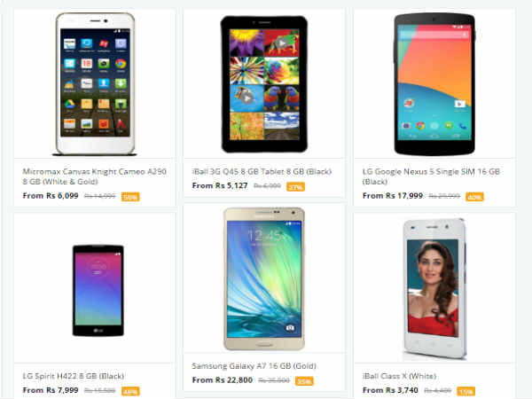Screen dimensions: 532x399
Task: Open the LG Google Nexus 5 image
Action: click(434, 84)
